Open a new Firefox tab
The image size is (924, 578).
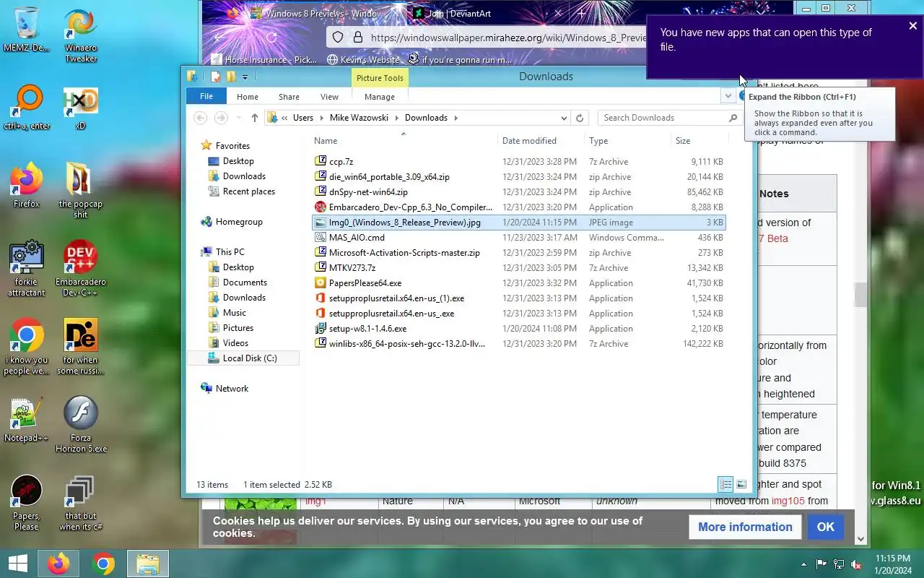[x=581, y=14]
